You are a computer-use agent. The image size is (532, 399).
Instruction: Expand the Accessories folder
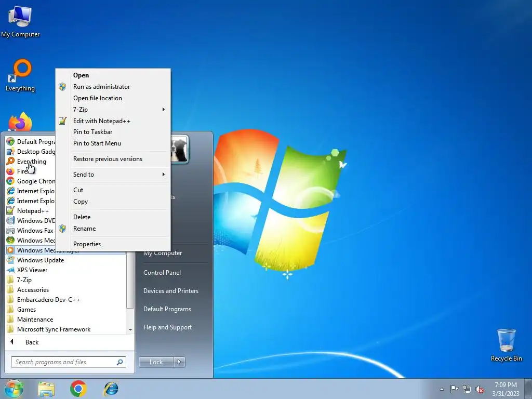[x=66, y=290]
